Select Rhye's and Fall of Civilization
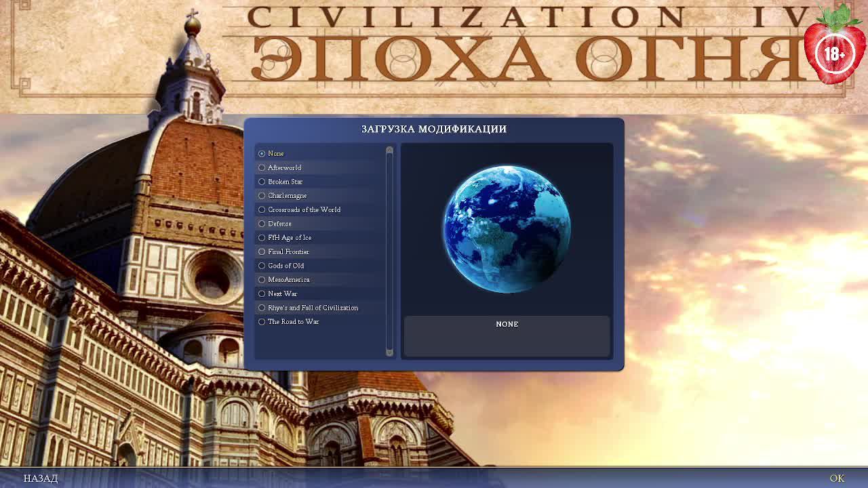The image size is (868, 488). point(308,308)
